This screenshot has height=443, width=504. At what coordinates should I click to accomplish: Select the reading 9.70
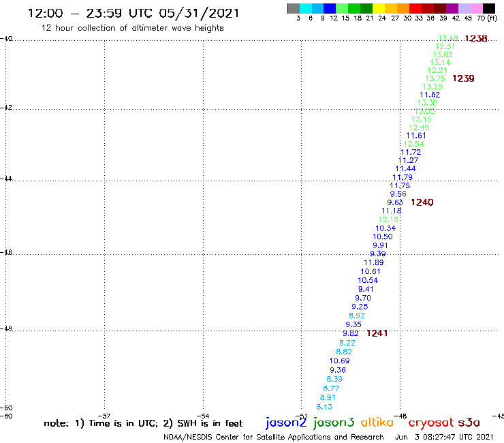click(363, 299)
